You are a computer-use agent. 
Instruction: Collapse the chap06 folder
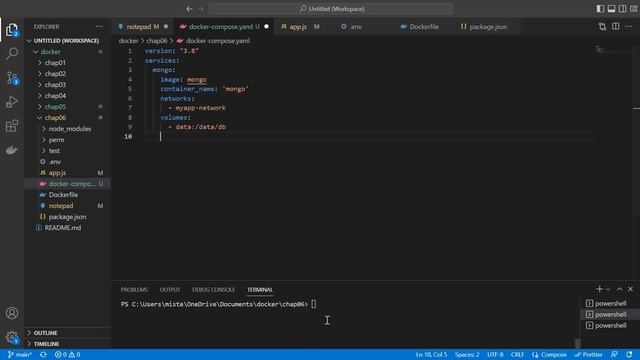(67, 118)
